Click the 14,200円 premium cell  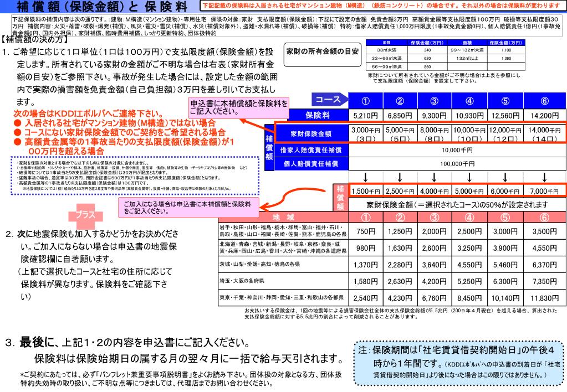click(x=545, y=116)
